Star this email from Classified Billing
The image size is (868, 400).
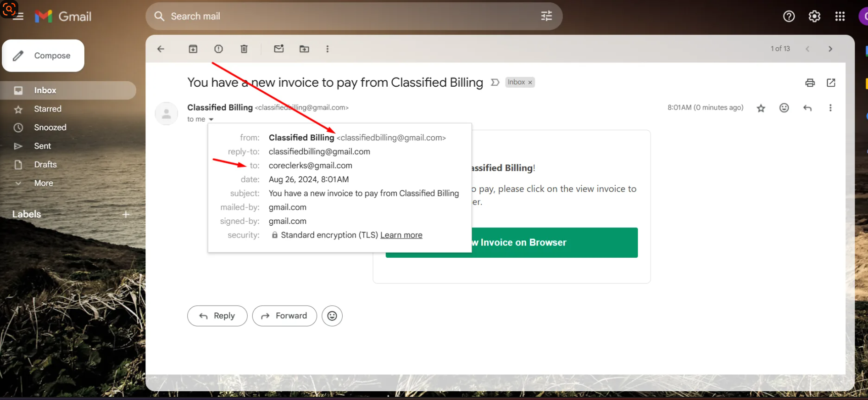761,108
